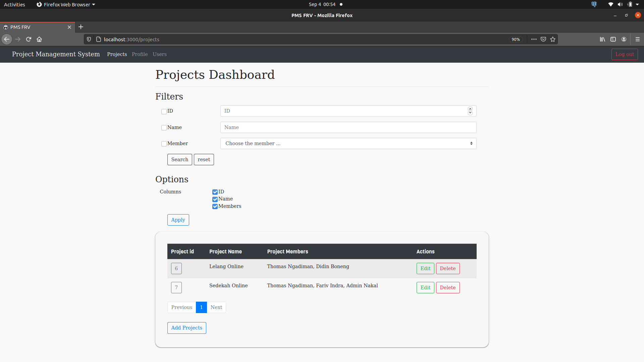Image resolution: width=644 pixels, height=362 pixels.
Task: Open the tracking protection shield icon
Action: coord(89,39)
